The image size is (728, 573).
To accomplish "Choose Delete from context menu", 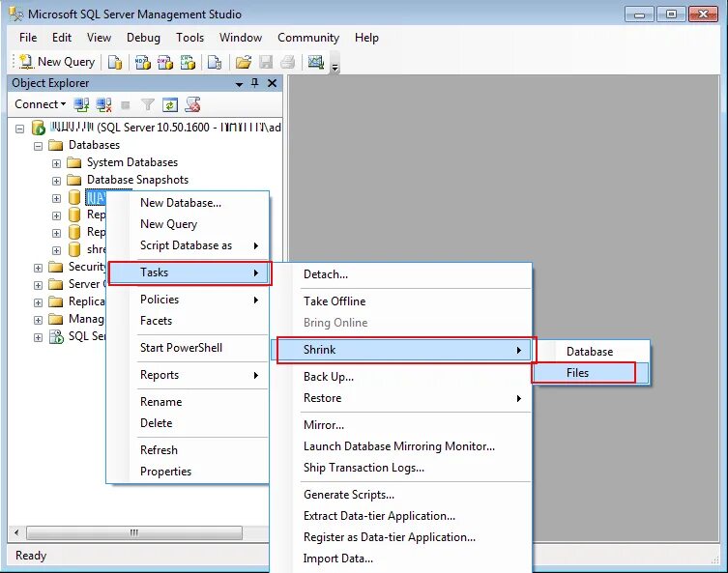I will tap(188, 423).
